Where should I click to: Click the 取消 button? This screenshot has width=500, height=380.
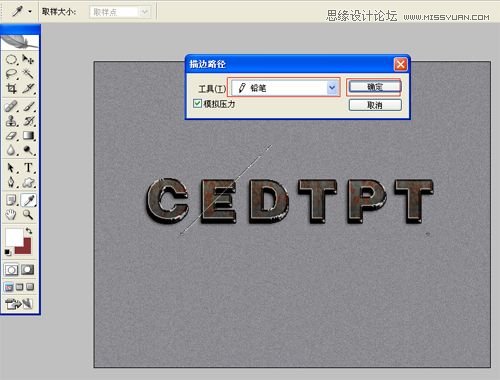click(x=375, y=105)
